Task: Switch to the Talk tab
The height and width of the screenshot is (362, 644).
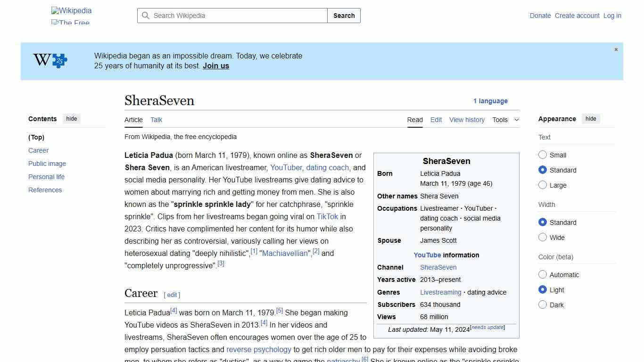Action: [x=156, y=120]
